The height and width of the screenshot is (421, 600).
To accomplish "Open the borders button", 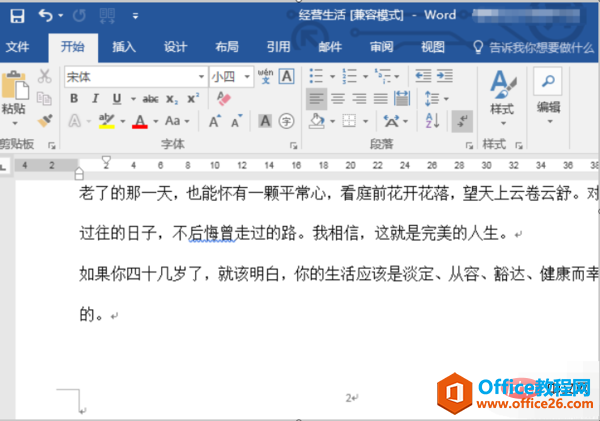I will pos(349,121).
